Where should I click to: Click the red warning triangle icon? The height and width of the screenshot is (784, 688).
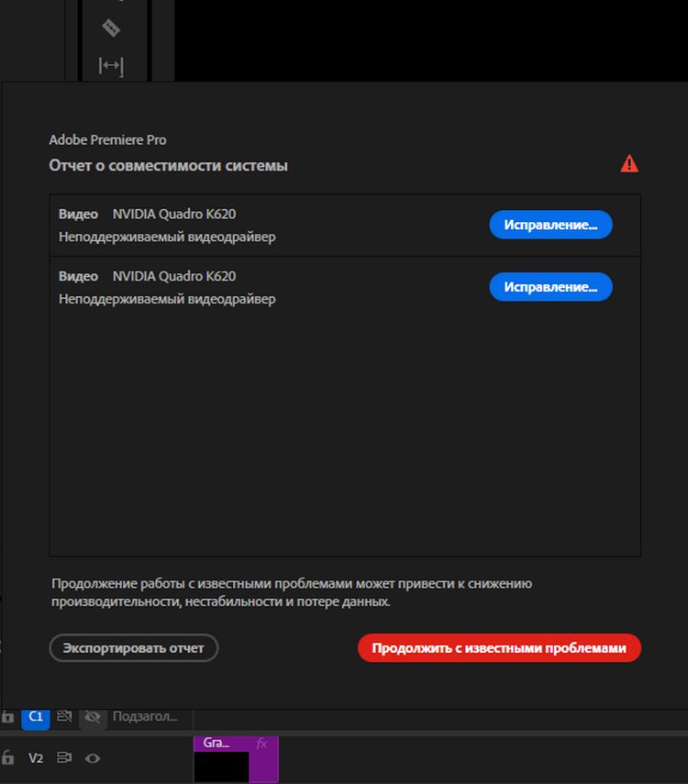coord(629,163)
